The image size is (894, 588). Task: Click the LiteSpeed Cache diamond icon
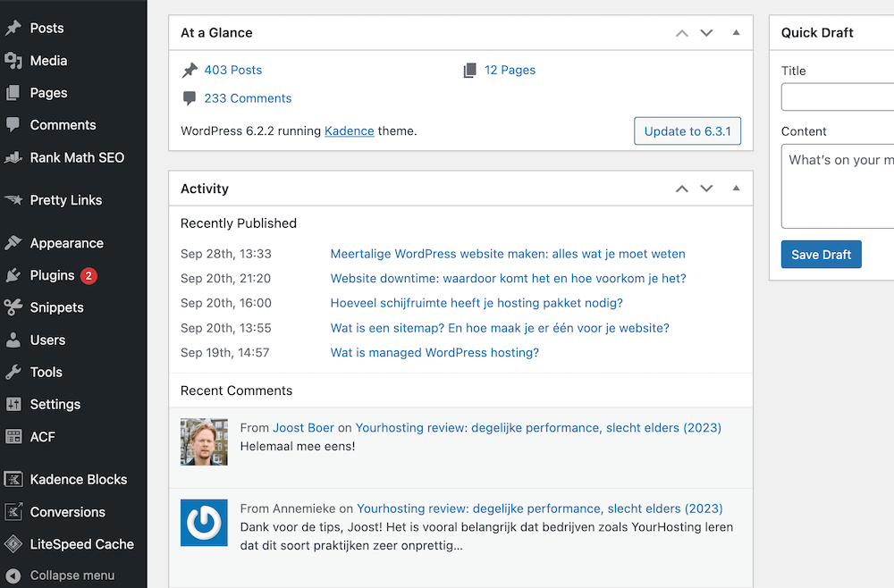point(13,544)
